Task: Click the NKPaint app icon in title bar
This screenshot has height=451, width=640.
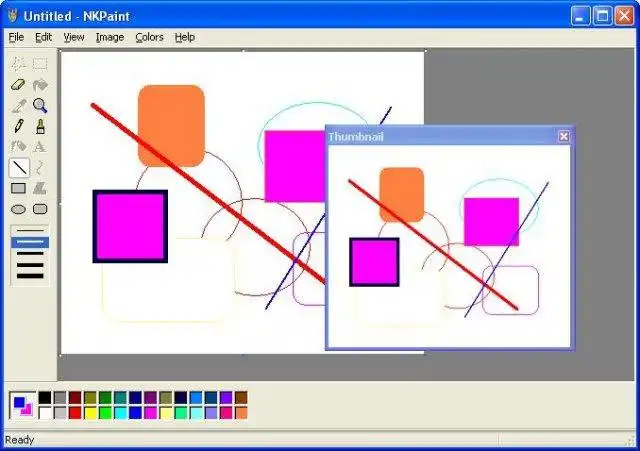Action: [13, 16]
